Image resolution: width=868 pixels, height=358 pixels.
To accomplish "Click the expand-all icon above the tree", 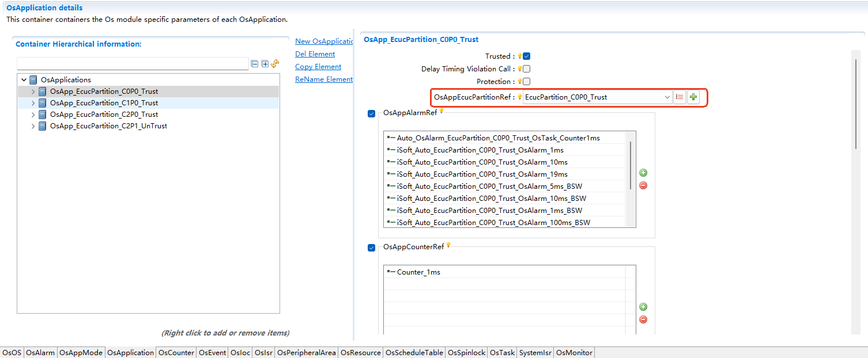I will point(265,64).
